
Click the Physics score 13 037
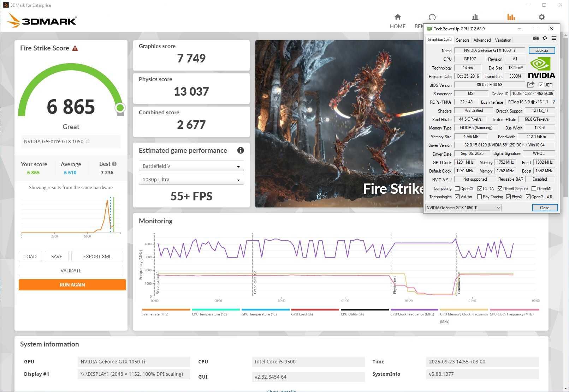pos(191,91)
